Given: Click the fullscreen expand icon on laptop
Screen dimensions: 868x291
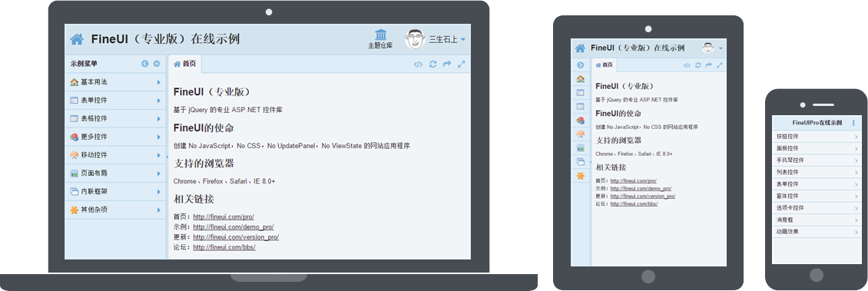Looking at the screenshot, I should [x=461, y=64].
